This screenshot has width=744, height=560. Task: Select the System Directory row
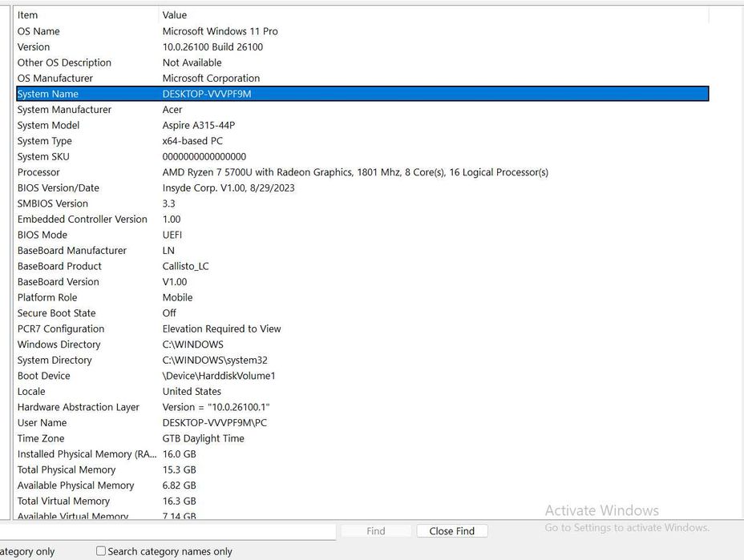click(x=362, y=360)
